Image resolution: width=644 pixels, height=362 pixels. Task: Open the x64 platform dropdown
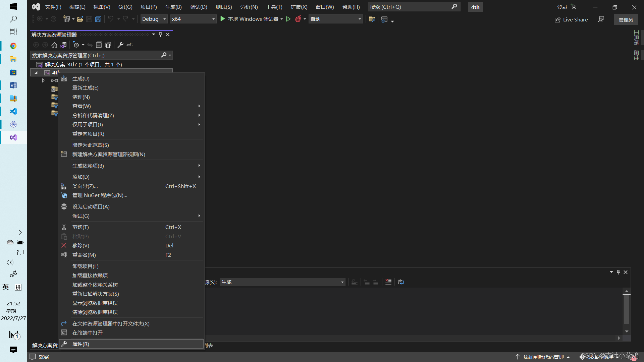coord(193,19)
